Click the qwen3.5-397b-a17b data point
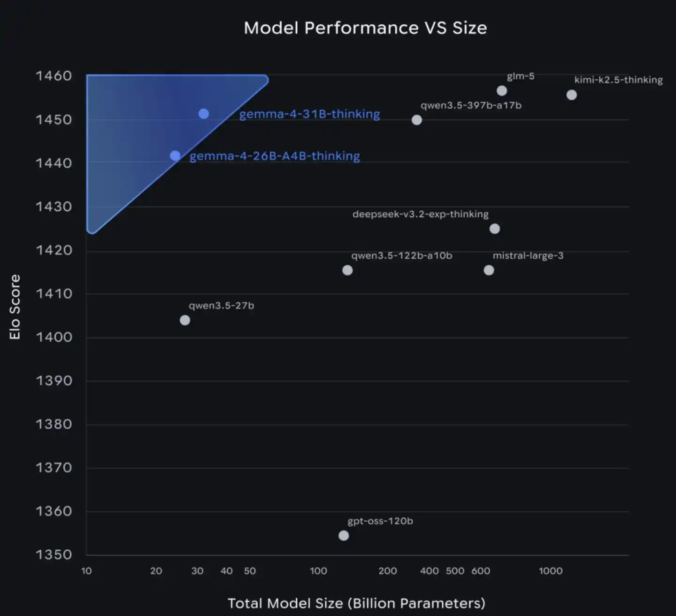The height and width of the screenshot is (616, 676). click(x=416, y=120)
